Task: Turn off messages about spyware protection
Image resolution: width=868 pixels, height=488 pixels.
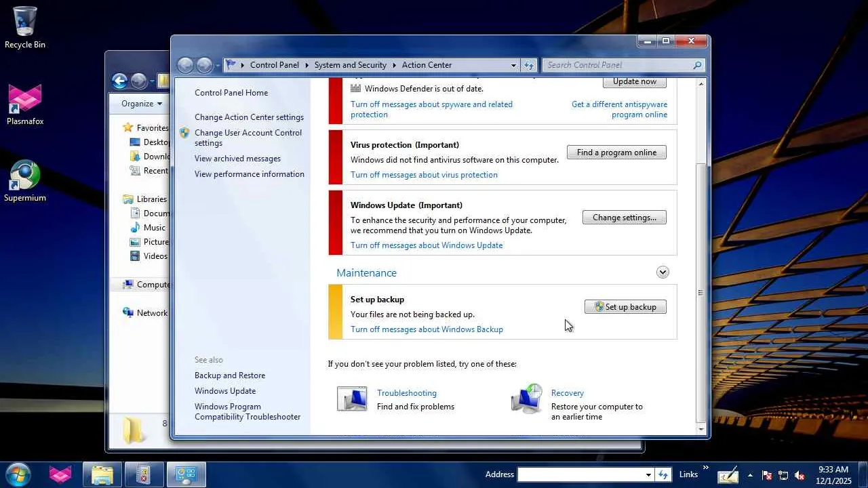Action: (431, 109)
